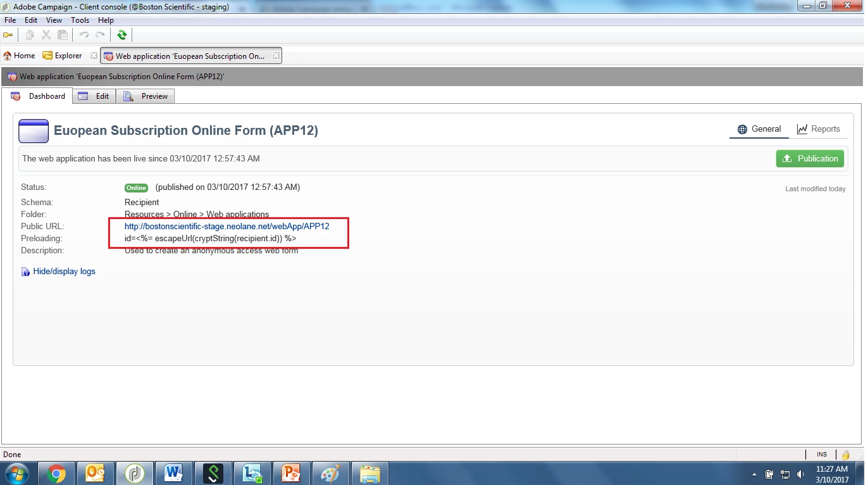This screenshot has height=485, width=868.
Task: Click the green Online status badge
Action: click(x=136, y=188)
